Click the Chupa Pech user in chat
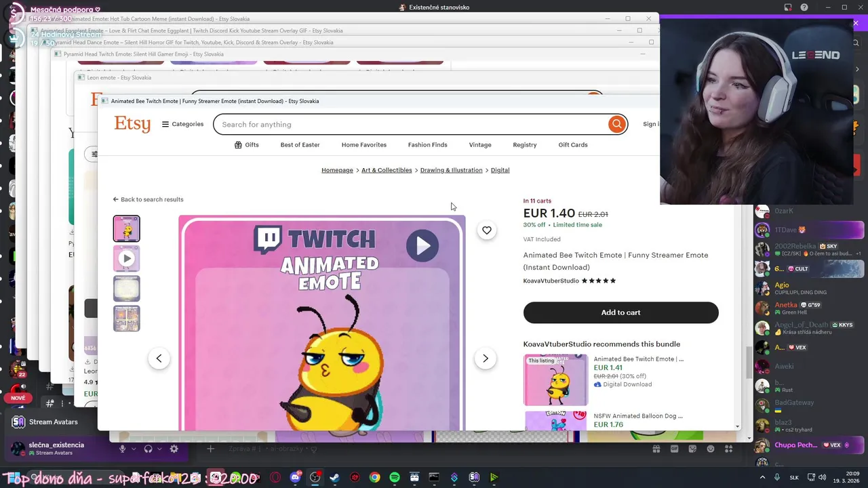Image resolution: width=868 pixels, height=488 pixels. pos(796,445)
